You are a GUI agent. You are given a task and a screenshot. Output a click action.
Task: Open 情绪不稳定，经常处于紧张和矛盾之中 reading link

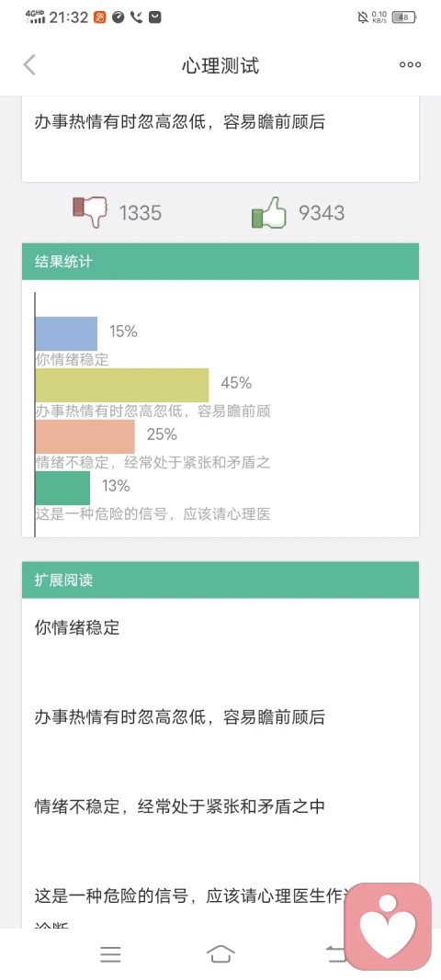coord(179,806)
